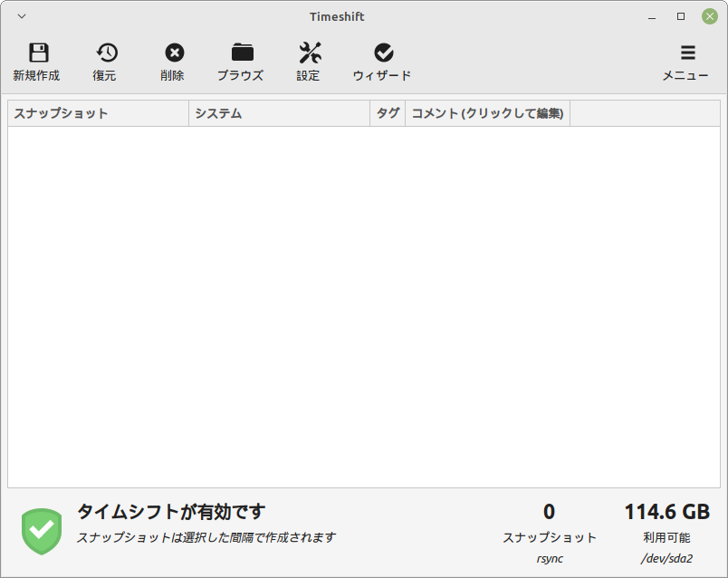
Task: Open the メニュー hamburger menu
Action: (687, 53)
